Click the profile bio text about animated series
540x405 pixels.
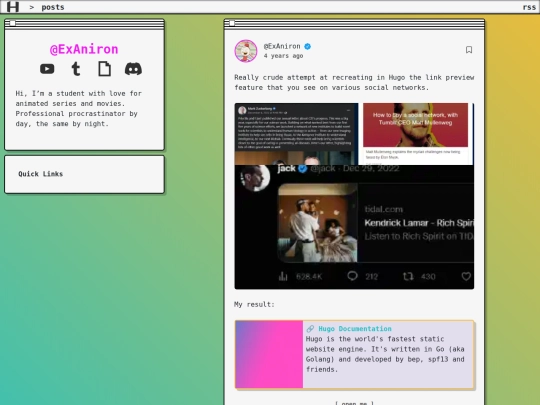(x=79, y=108)
